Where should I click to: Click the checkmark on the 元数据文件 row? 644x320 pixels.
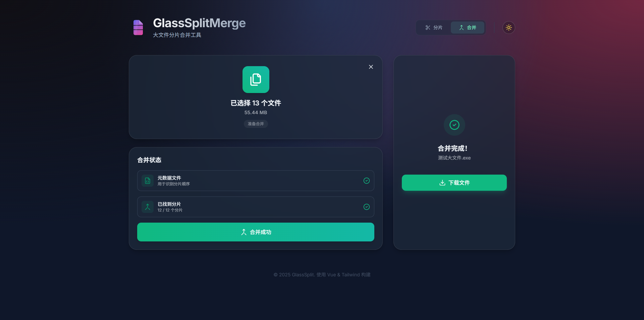tap(367, 181)
